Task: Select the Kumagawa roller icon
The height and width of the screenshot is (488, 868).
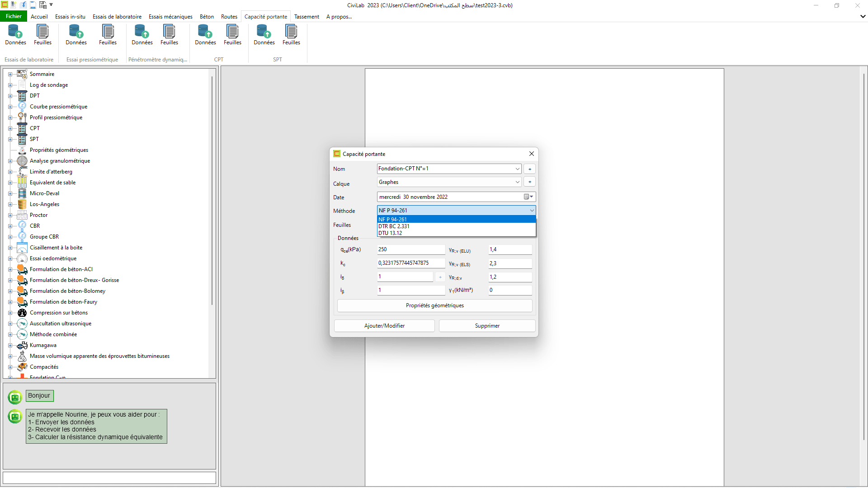Action: point(22,345)
